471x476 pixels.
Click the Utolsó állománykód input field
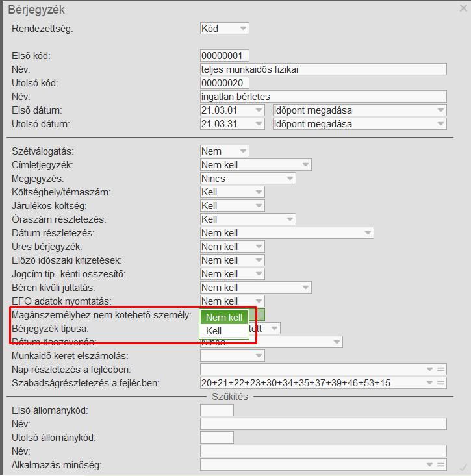pos(217,438)
